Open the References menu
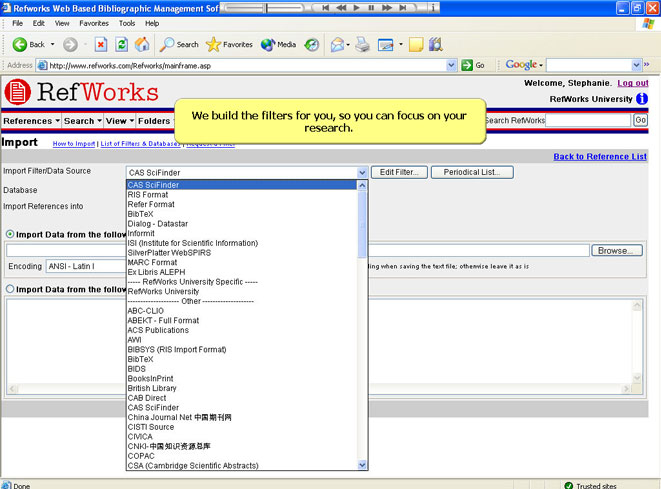 pyautogui.click(x=29, y=121)
